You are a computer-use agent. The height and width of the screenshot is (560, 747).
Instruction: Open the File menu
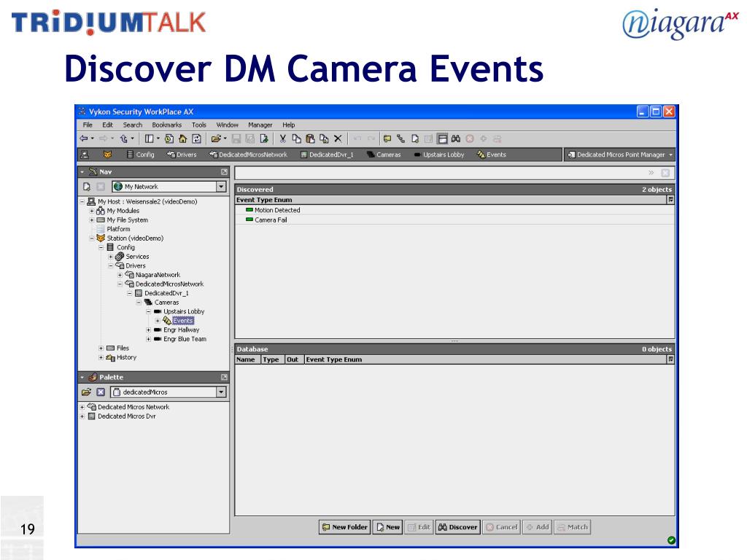pos(88,125)
